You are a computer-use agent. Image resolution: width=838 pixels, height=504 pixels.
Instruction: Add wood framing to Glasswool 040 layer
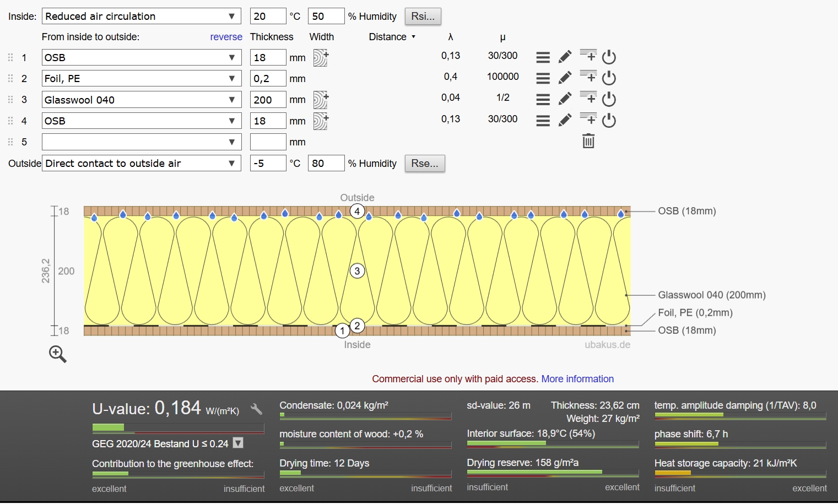tap(321, 100)
